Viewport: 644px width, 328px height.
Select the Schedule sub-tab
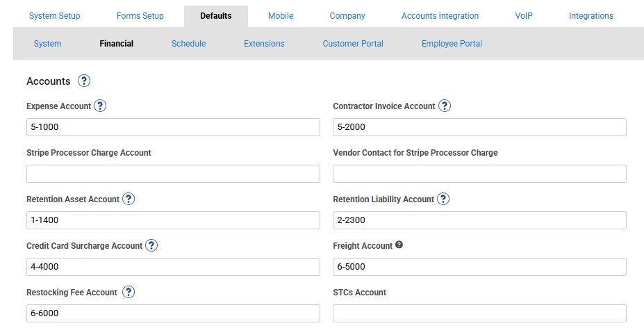point(188,44)
